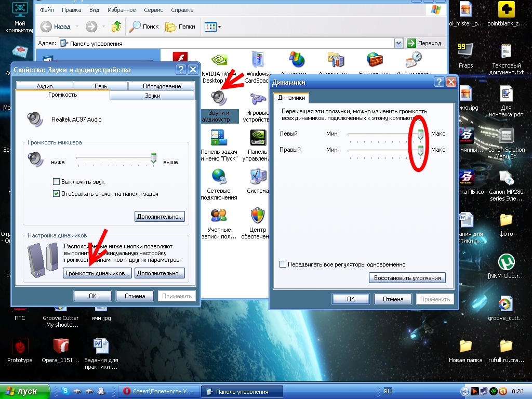
Task: Open the Новая папка desktop folder
Action: coord(465,351)
